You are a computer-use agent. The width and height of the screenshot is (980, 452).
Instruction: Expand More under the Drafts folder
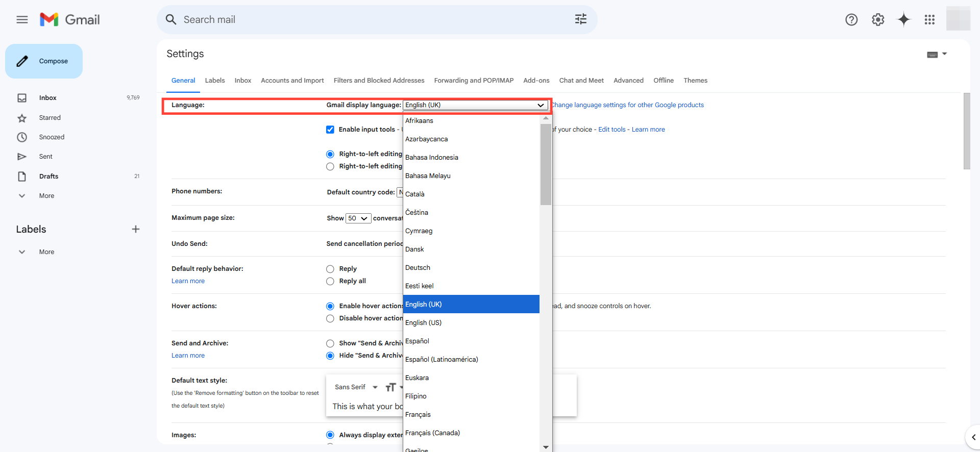[x=46, y=196]
